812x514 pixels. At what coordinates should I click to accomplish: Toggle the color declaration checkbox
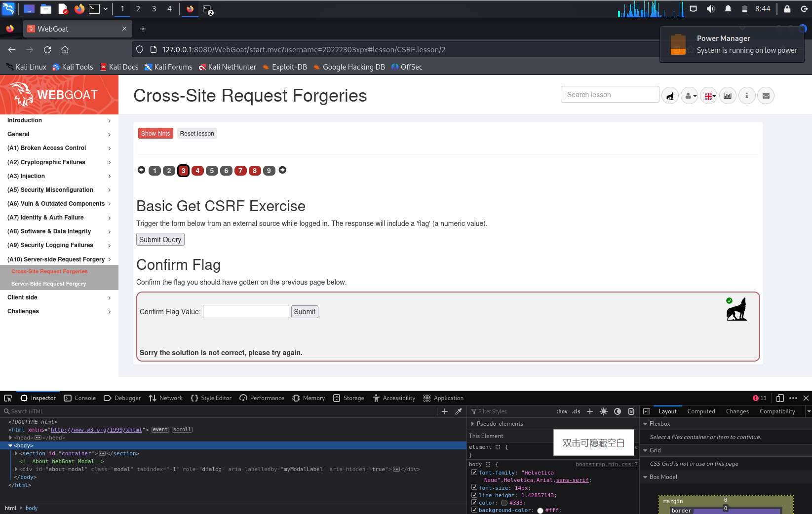pos(474,502)
